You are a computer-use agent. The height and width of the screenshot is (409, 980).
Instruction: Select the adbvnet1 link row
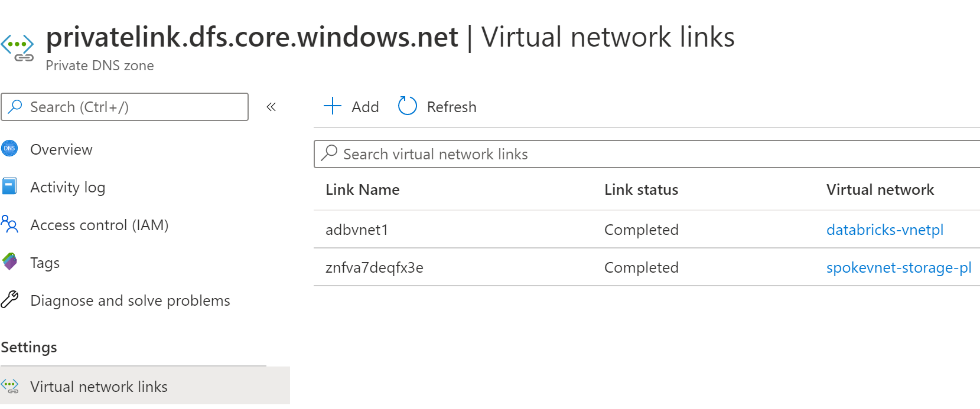coord(357,230)
